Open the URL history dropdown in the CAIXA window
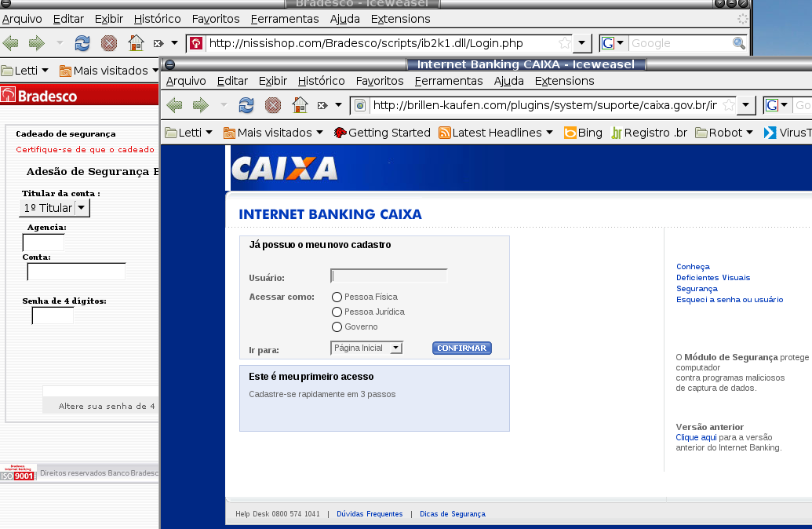The image size is (812, 529). pyautogui.click(x=746, y=105)
